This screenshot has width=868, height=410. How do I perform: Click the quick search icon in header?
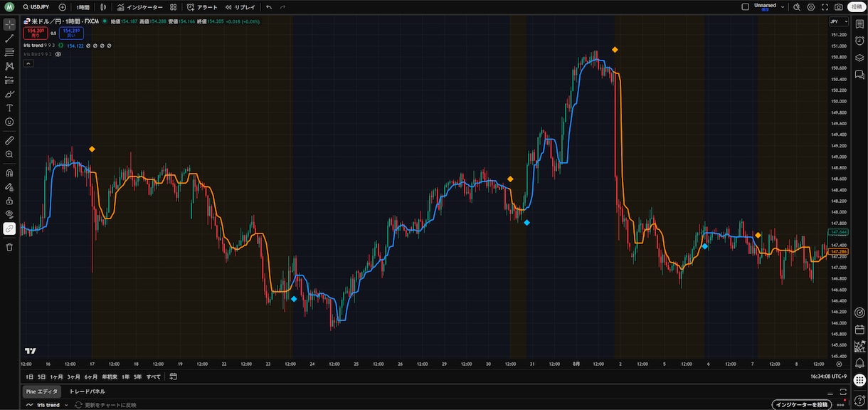[x=797, y=7]
